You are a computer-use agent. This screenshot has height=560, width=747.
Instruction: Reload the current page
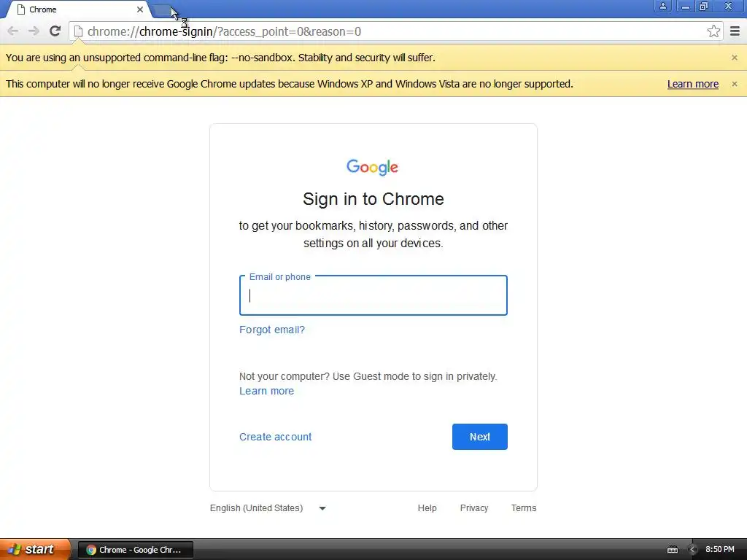[x=55, y=31]
